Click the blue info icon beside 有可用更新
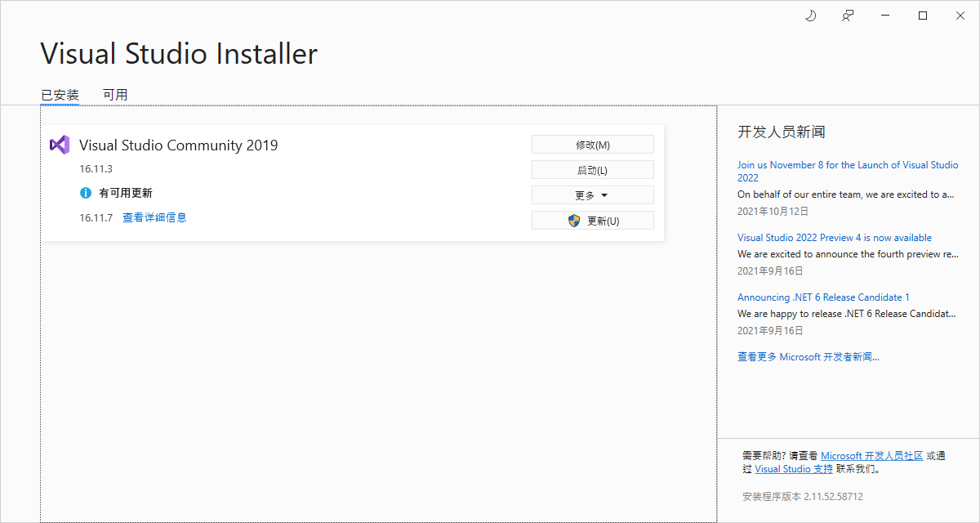The image size is (980, 523). [x=86, y=193]
